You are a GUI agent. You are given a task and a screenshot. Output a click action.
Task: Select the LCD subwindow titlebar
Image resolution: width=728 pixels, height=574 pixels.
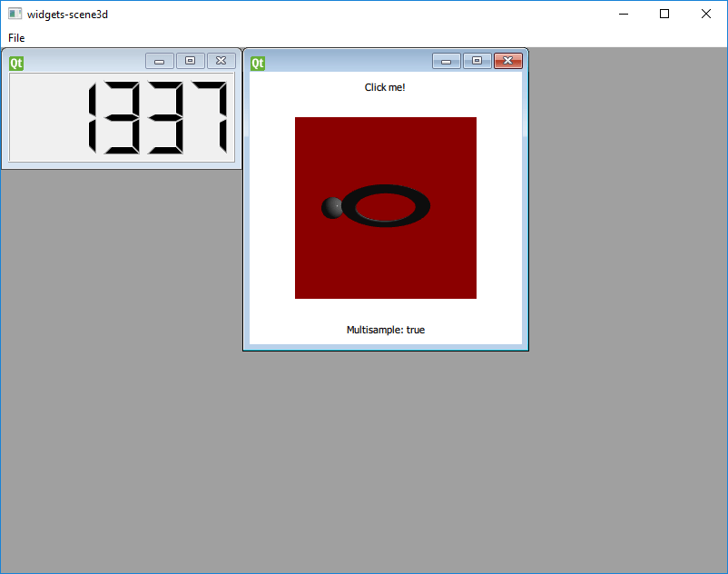click(82, 60)
